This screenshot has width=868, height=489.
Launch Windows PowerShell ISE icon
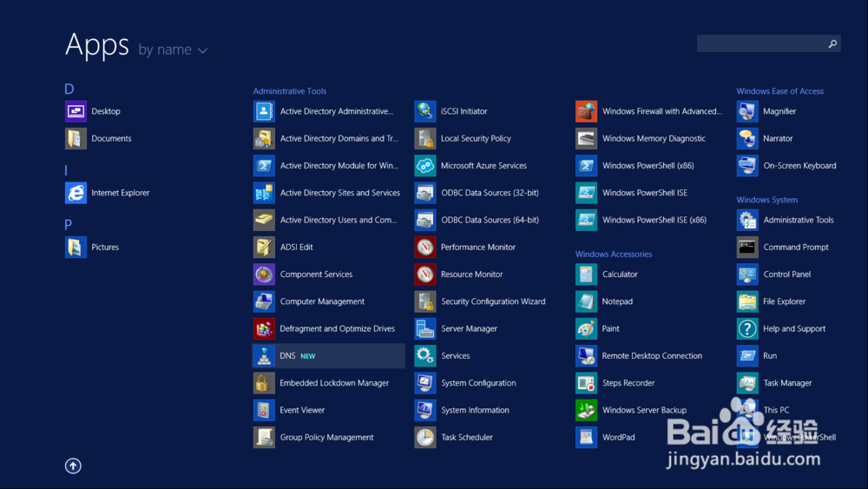click(x=586, y=193)
